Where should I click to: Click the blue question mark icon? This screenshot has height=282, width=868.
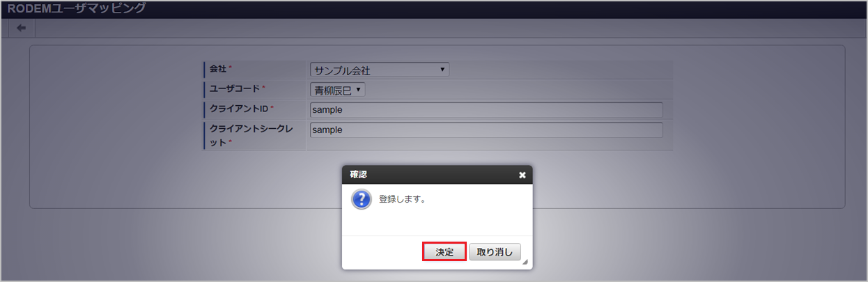tap(361, 199)
